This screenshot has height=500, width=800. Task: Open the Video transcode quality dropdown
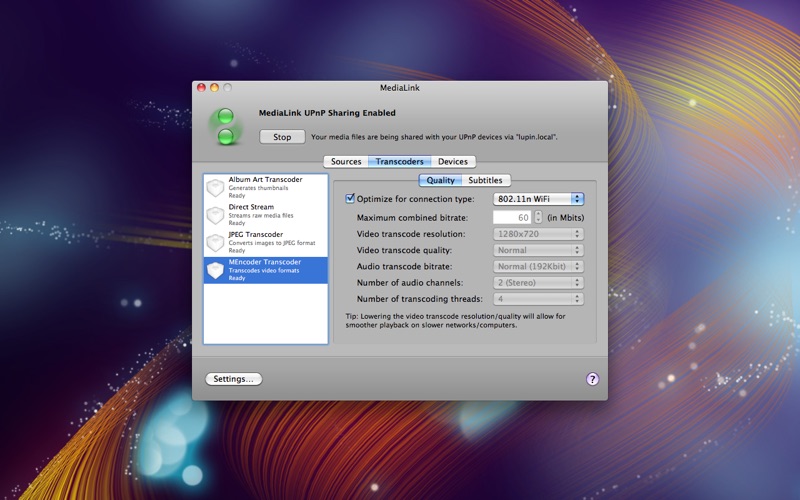538,250
